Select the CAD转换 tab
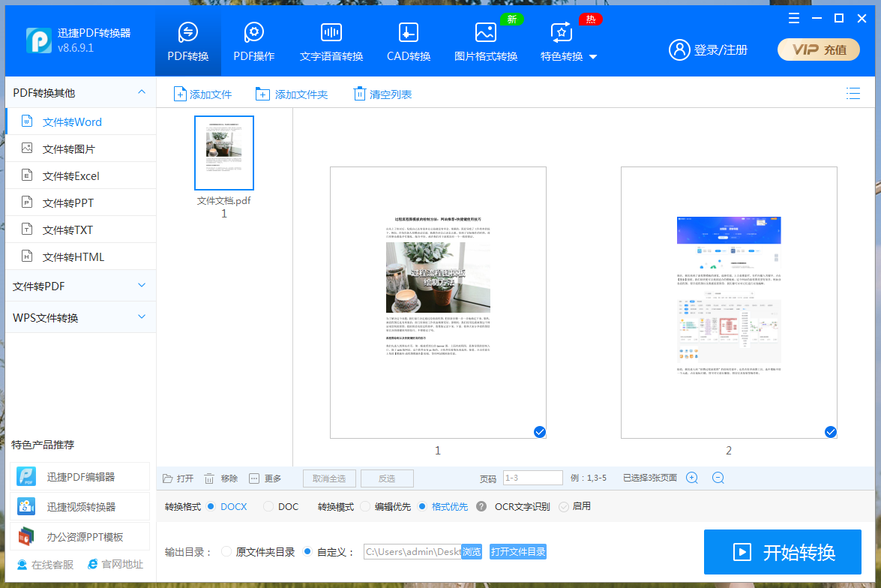The image size is (881, 588). [409, 42]
